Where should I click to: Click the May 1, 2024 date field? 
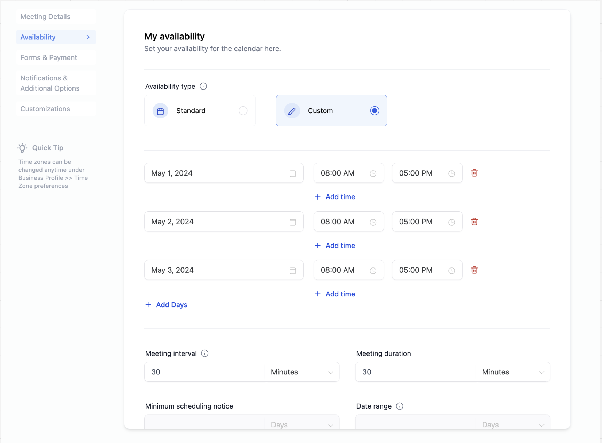[224, 173]
